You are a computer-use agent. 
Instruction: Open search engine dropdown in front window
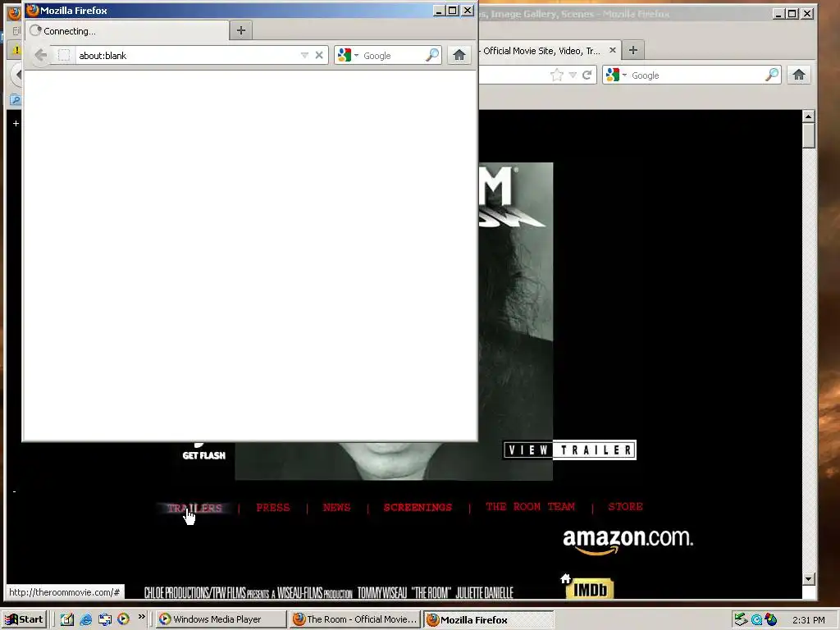[x=356, y=55]
